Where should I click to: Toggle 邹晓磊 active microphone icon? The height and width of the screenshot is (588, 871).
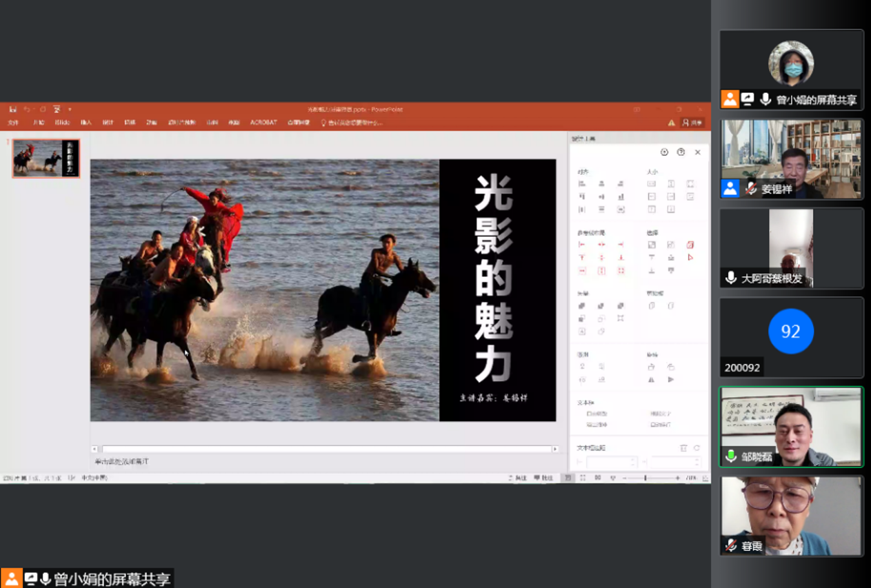tap(731, 456)
